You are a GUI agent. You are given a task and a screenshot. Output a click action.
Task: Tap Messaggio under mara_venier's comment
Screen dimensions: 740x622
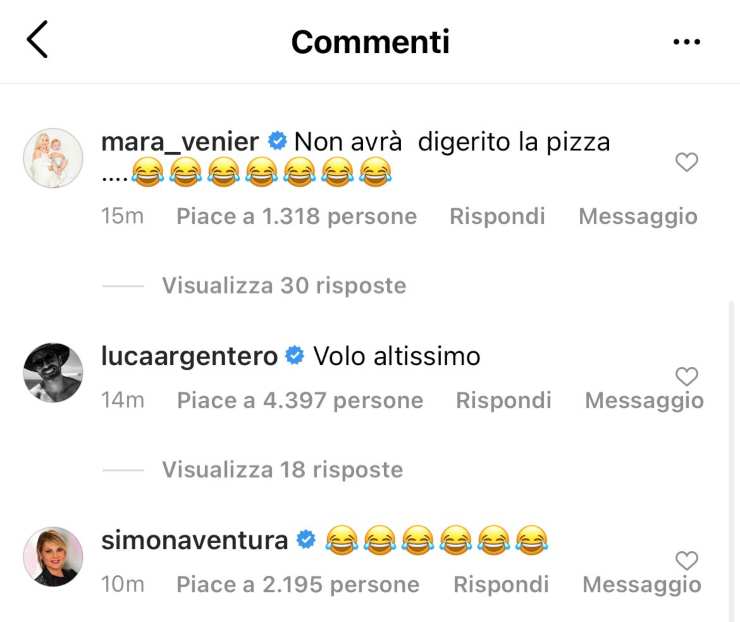638,216
